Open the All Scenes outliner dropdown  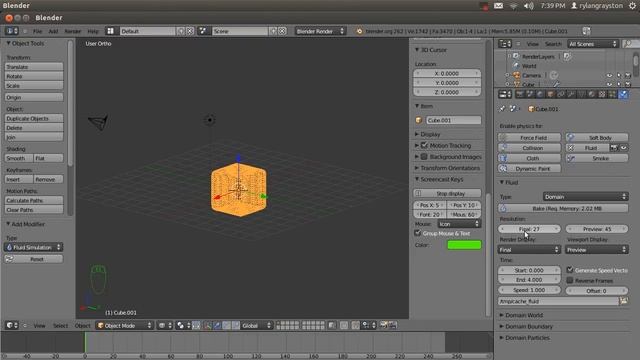[x=593, y=44]
